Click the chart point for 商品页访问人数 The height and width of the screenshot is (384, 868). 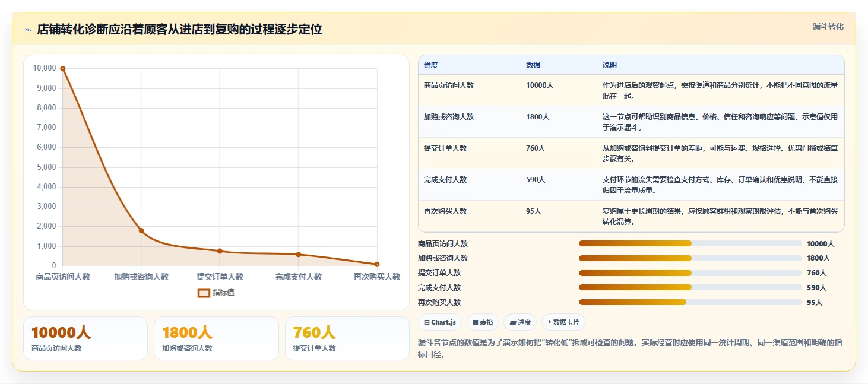tap(62, 69)
